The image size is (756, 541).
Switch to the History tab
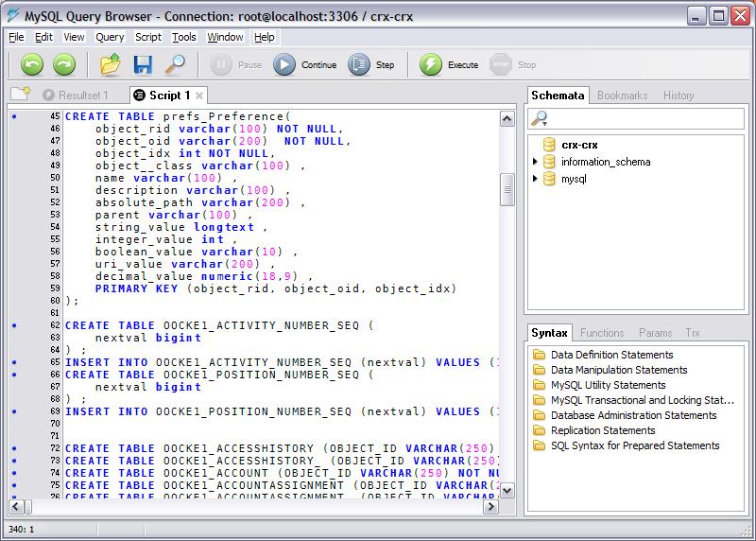[x=679, y=96]
